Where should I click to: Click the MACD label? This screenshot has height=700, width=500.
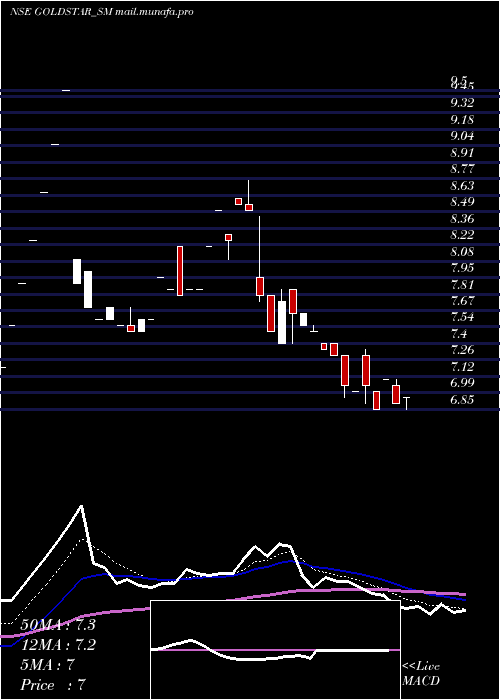click(421, 681)
